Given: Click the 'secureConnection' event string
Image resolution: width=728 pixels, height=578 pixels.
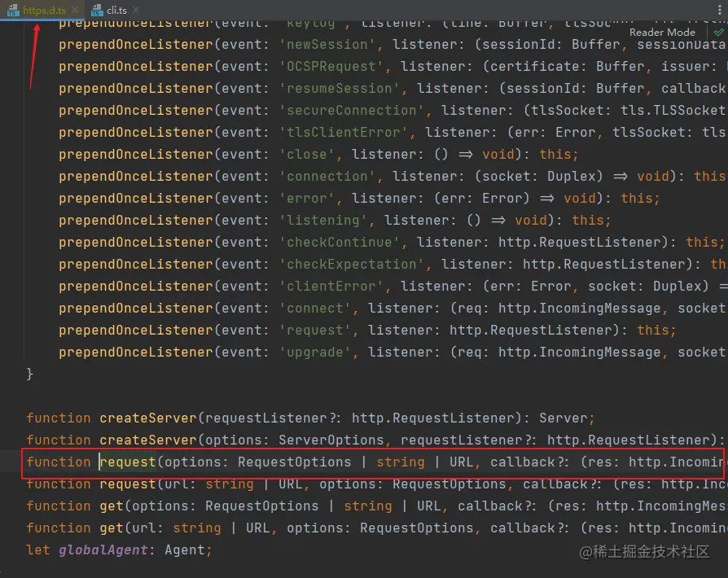Looking at the screenshot, I should pyautogui.click(x=352, y=110).
